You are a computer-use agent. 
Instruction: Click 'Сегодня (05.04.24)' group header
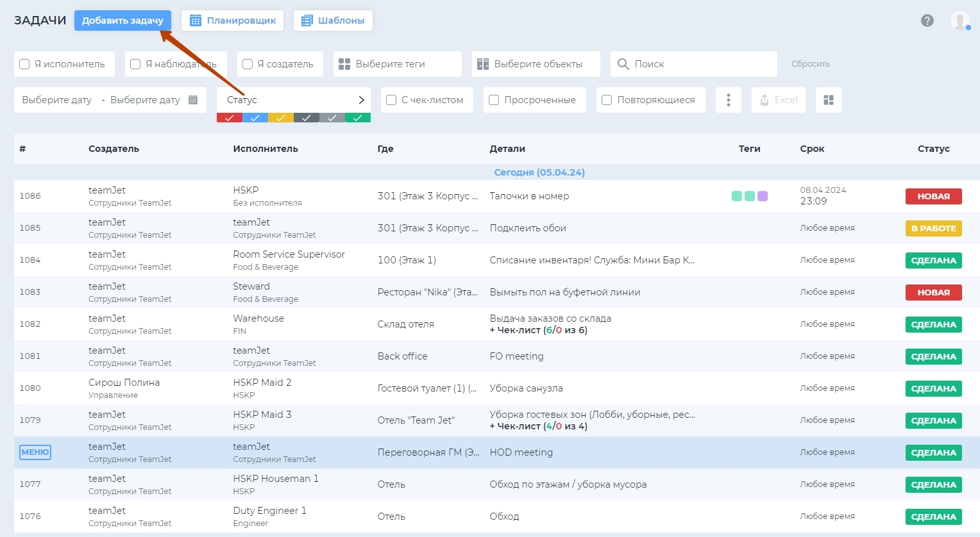pos(539,172)
